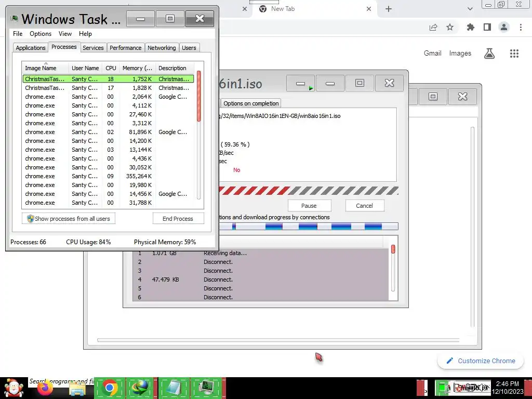This screenshot has height=399, width=532.
Task: Select chrome.exe row using 27,460 K
Action: pos(108,114)
